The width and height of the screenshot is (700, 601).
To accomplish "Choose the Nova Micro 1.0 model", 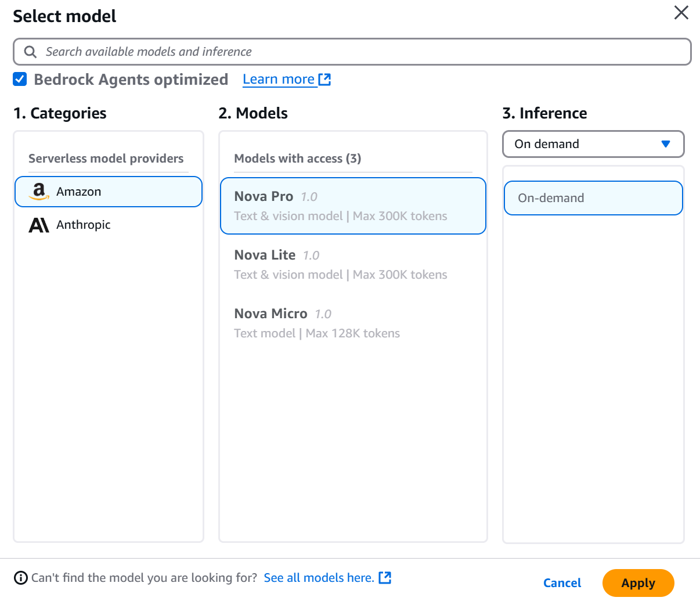I will pyautogui.click(x=353, y=323).
